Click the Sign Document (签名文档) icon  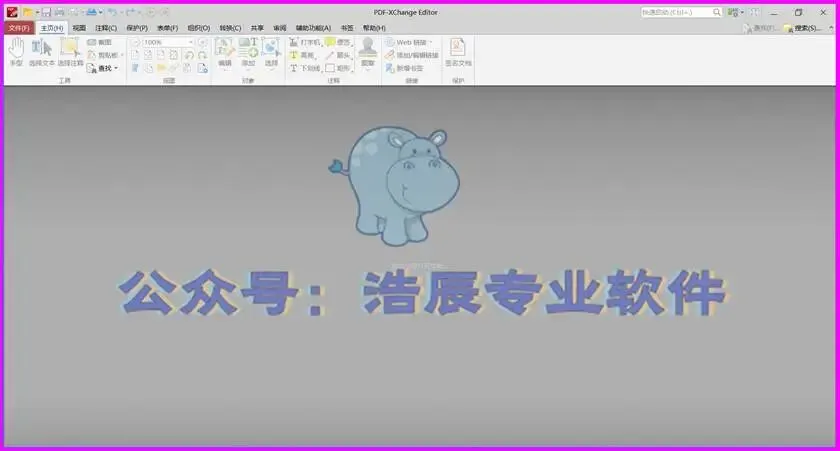[458, 52]
